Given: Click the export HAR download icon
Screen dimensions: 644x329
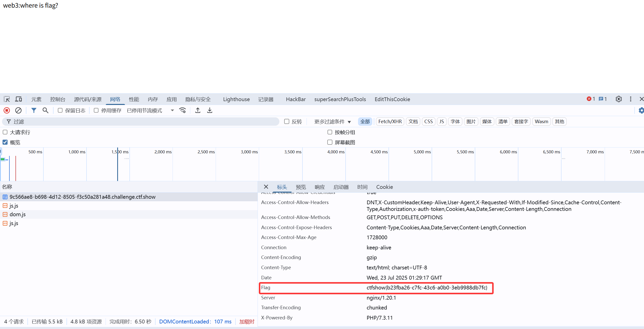Looking at the screenshot, I should click(210, 111).
